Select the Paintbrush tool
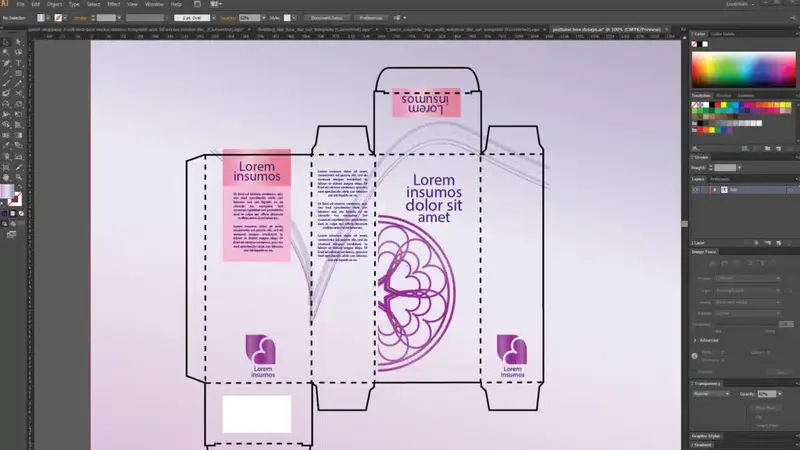Image resolution: width=800 pixels, height=450 pixels. [6, 83]
